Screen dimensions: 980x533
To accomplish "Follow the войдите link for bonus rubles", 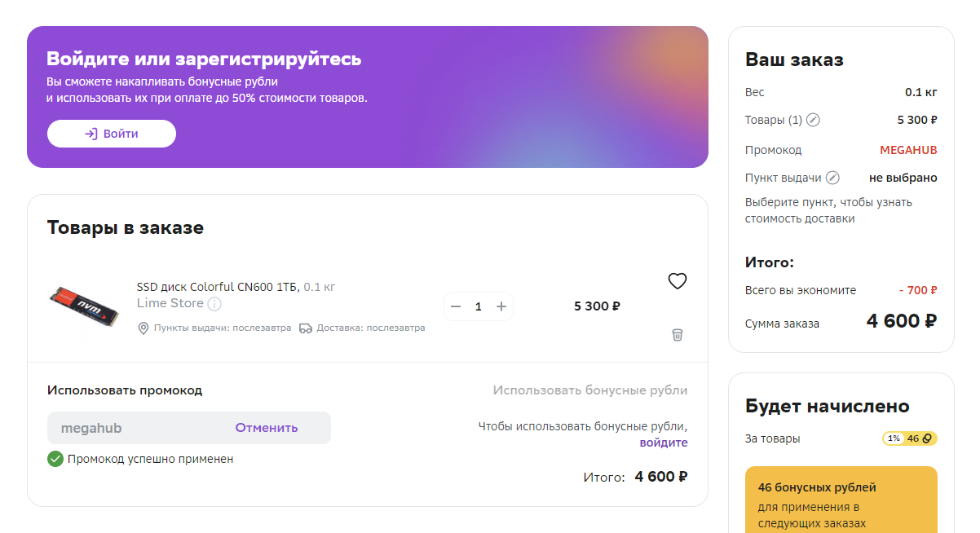I will (664, 443).
